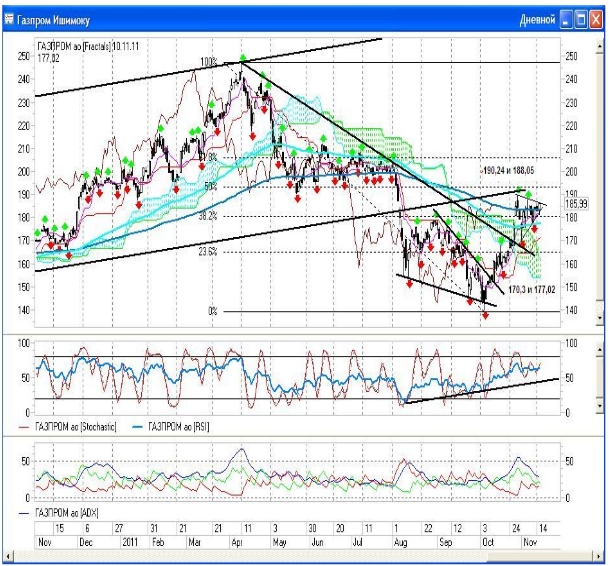Click the 38.2% Fibonacci level label

coord(208,216)
